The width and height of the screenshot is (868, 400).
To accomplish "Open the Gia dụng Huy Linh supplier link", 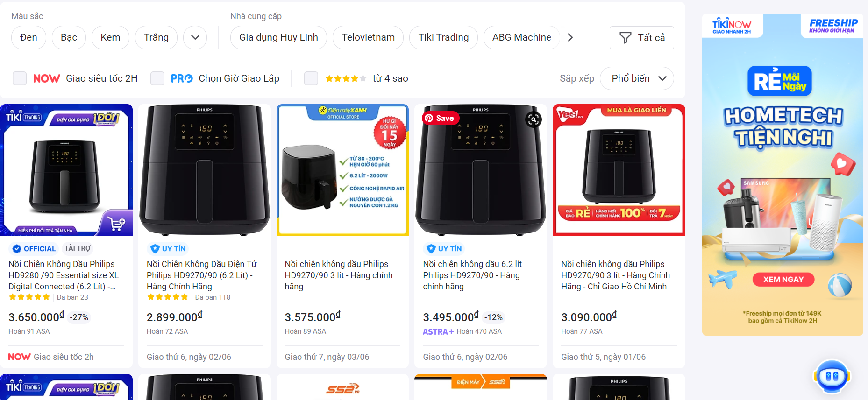I will point(278,37).
